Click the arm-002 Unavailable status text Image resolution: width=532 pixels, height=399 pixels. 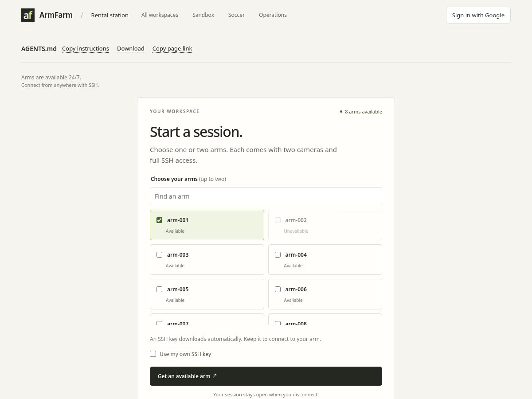[296, 231]
